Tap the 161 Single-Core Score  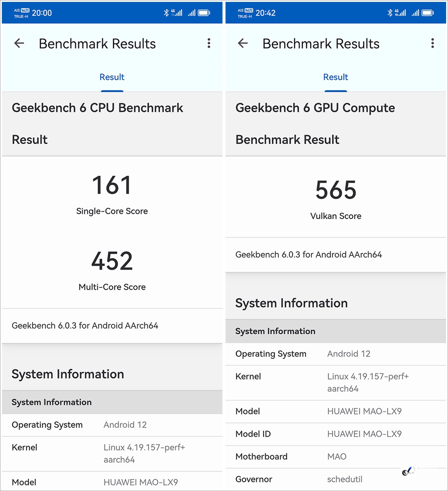[112, 185]
